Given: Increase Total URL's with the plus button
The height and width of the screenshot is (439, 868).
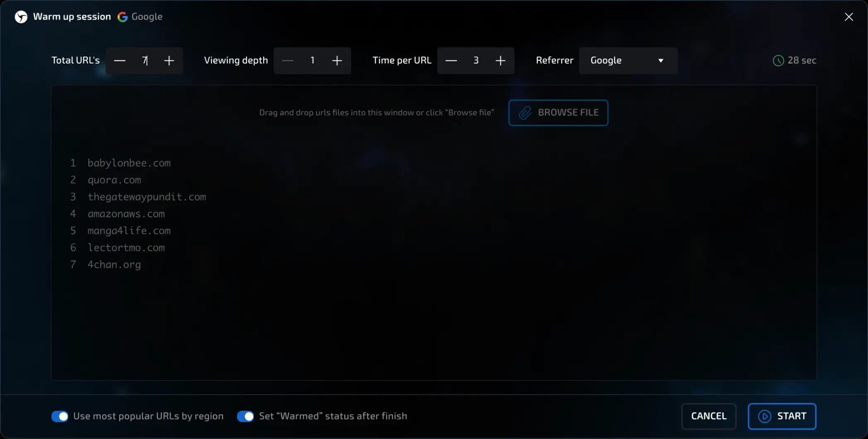Looking at the screenshot, I should pyautogui.click(x=169, y=61).
